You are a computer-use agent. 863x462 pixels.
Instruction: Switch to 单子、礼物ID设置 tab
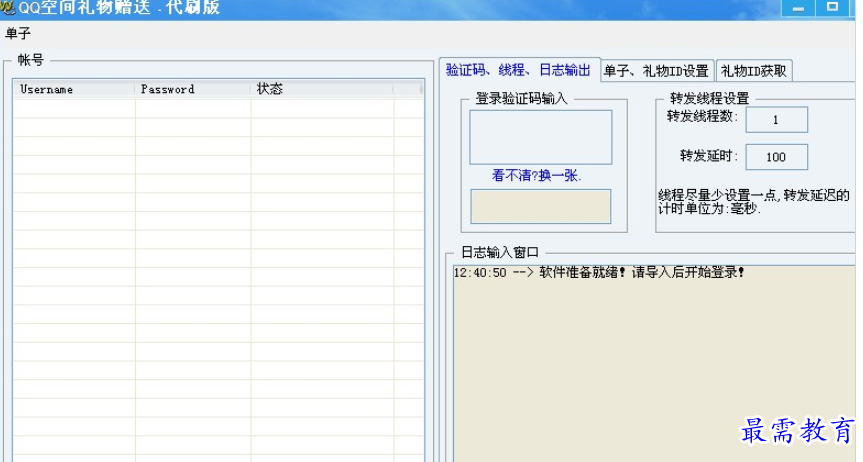pyautogui.click(x=656, y=71)
